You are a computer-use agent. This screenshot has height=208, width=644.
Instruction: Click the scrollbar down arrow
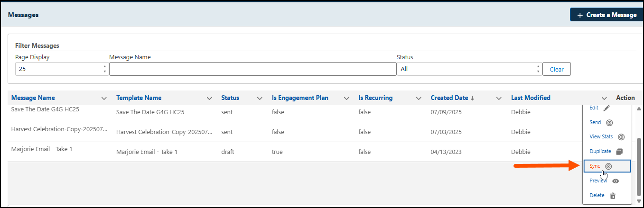coord(639,201)
